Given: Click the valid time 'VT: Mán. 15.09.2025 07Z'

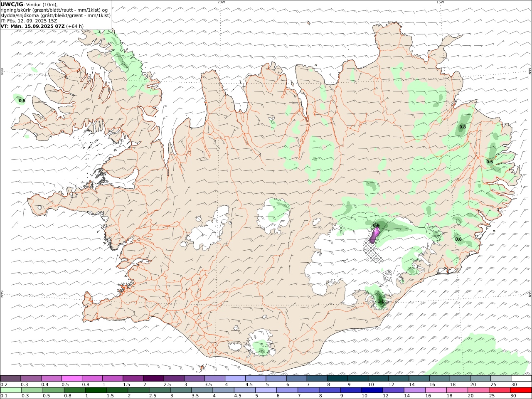Looking at the screenshot, I should [32, 26].
